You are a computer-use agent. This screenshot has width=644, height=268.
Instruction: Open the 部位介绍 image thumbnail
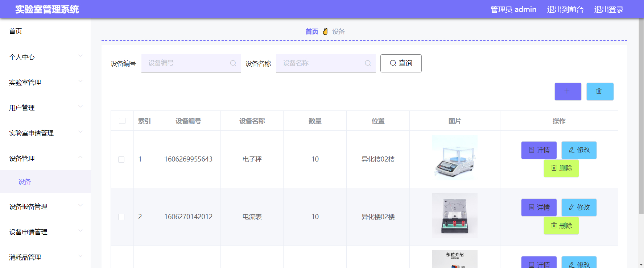(455, 259)
